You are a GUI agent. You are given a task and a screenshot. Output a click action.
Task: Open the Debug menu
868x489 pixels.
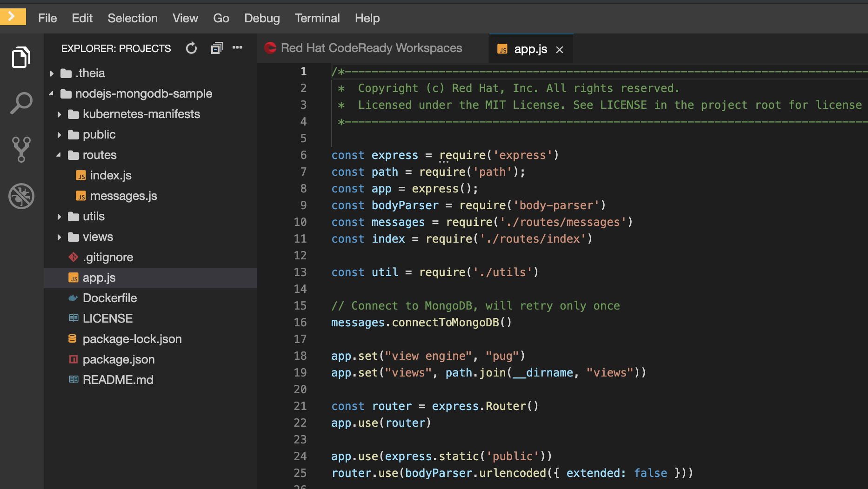click(x=262, y=18)
